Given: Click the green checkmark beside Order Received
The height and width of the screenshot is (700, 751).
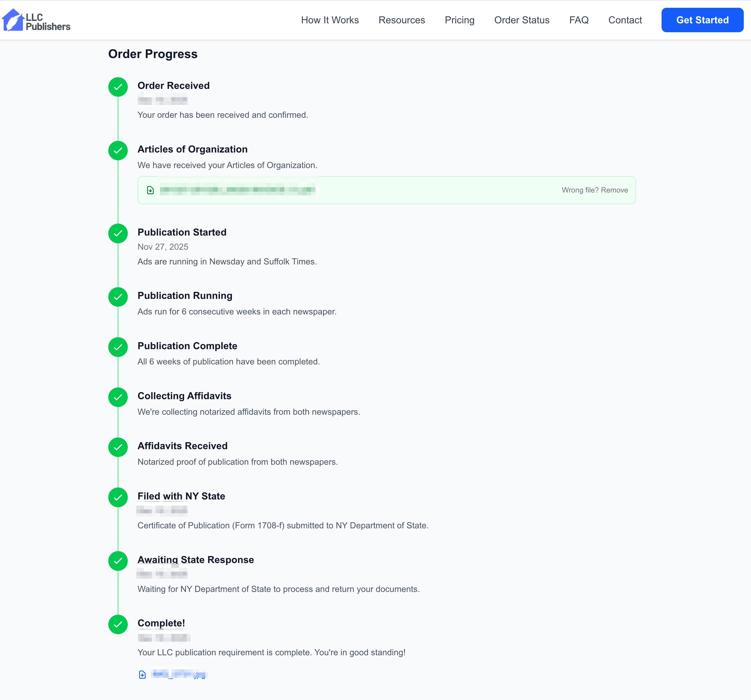Looking at the screenshot, I should tap(118, 87).
